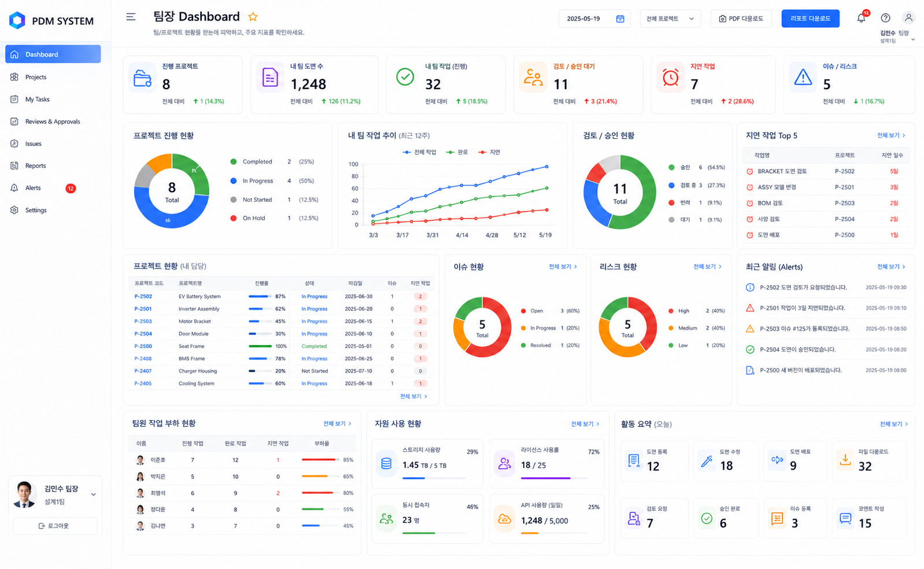This screenshot has height=569, width=924.
Task: Click the 파일 다운로드 download icon
Action: pos(845,460)
